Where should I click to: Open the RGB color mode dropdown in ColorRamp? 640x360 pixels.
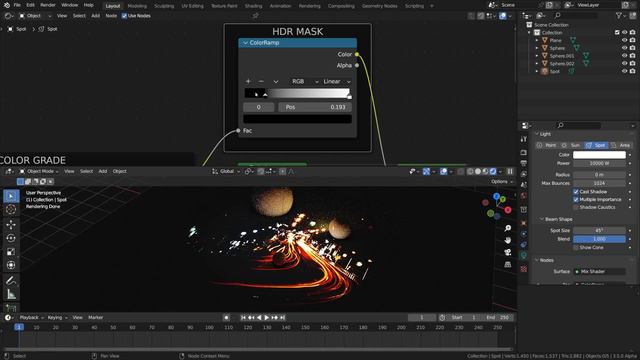pyautogui.click(x=304, y=82)
